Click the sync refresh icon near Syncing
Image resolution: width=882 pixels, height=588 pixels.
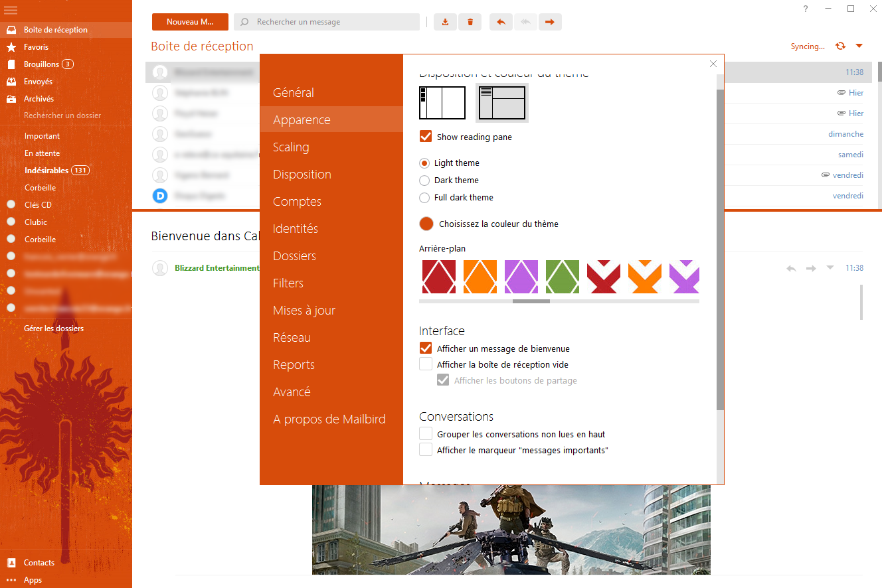pos(841,46)
